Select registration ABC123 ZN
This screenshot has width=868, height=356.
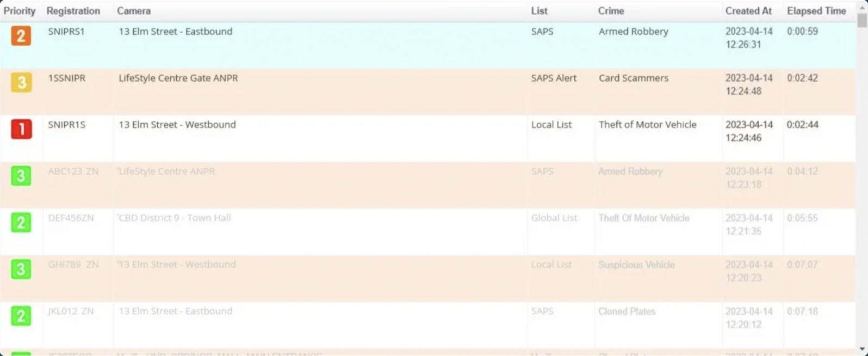[x=73, y=171]
